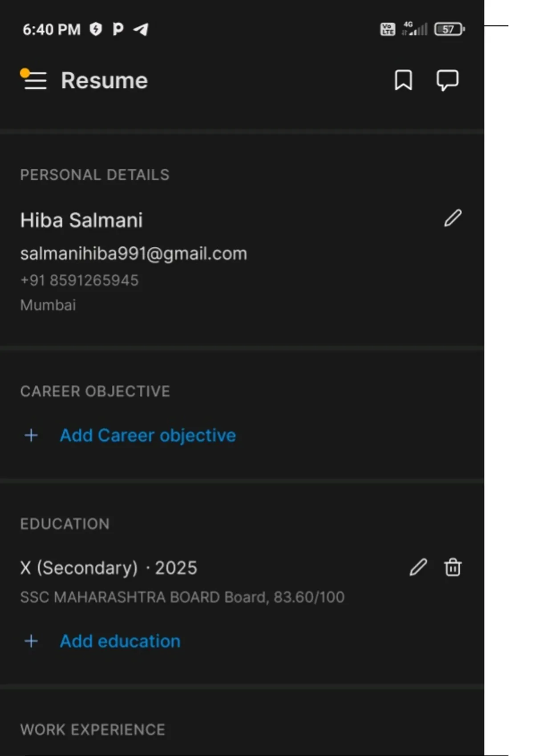Tap the phone number +91 8591265945
The width and height of the screenshot is (534, 756).
pyautogui.click(x=79, y=280)
